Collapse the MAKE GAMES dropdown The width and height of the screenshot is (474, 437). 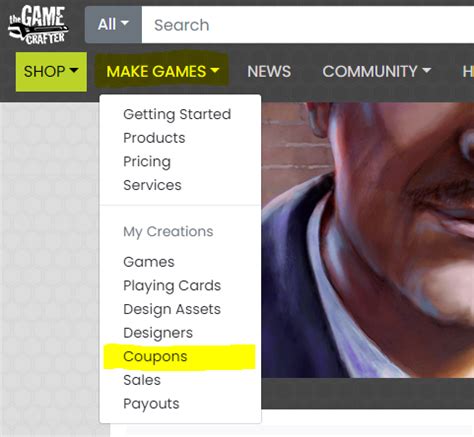pyautogui.click(x=162, y=72)
